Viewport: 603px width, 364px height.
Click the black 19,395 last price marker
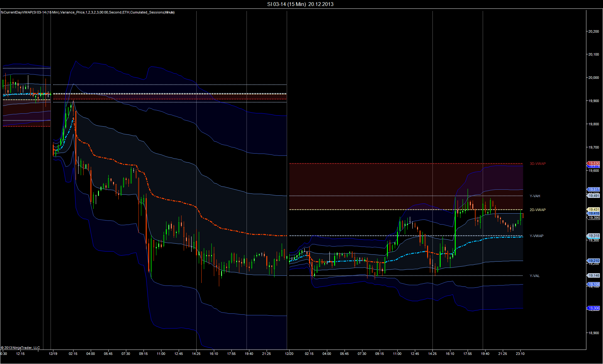tap(594, 218)
